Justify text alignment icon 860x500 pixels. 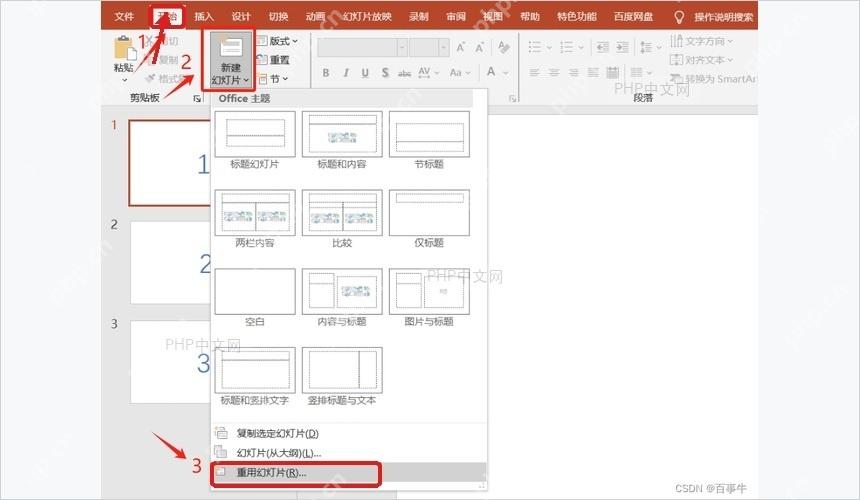click(593, 72)
